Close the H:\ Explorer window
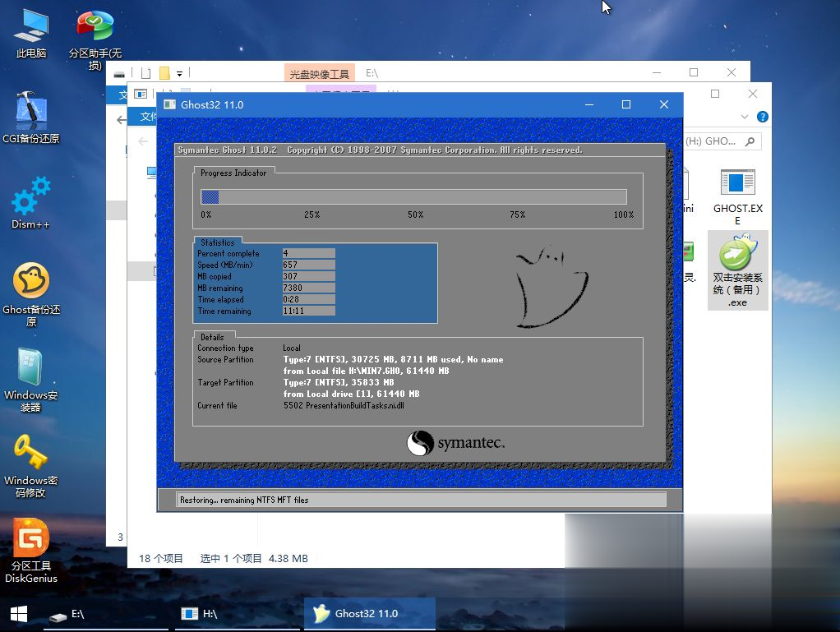Image resolution: width=840 pixels, height=632 pixels. coord(753,94)
